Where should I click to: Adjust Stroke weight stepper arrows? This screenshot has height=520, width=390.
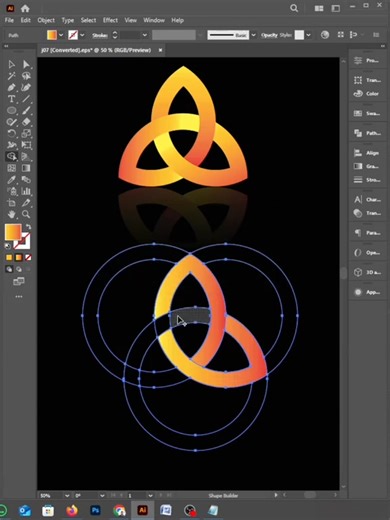pyautogui.click(x=115, y=35)
